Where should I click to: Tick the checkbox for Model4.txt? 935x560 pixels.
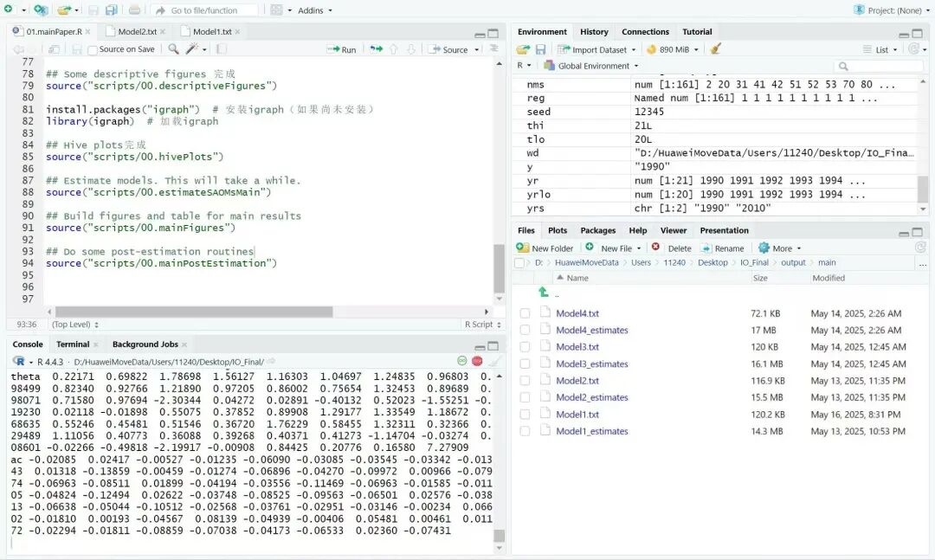pos(525,313)
